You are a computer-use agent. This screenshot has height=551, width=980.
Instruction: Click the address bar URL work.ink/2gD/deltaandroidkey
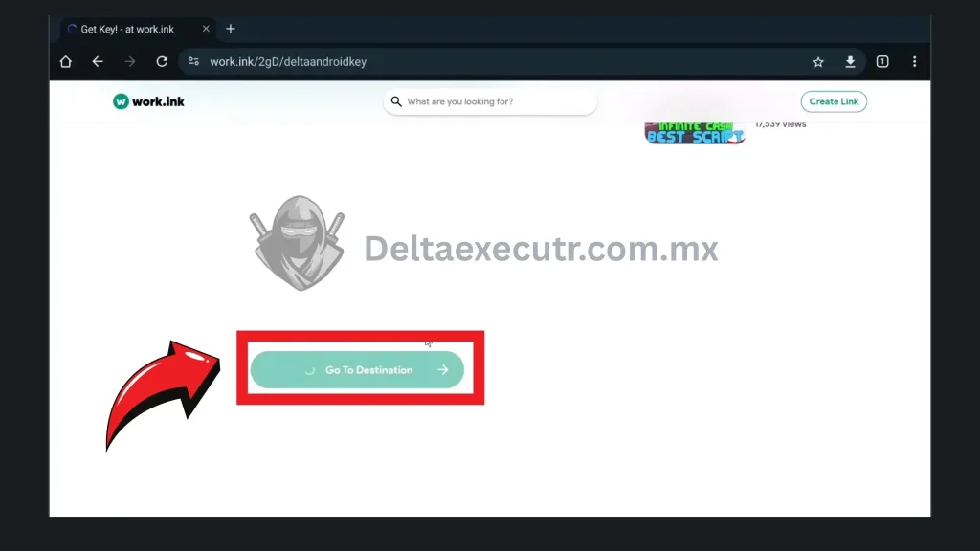(x=288, y=62)
